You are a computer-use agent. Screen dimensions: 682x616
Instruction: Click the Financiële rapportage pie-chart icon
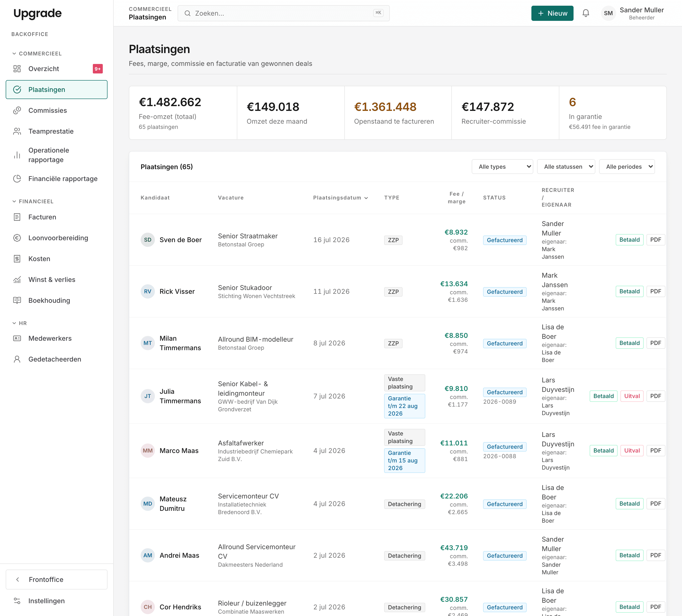point(17,179)
